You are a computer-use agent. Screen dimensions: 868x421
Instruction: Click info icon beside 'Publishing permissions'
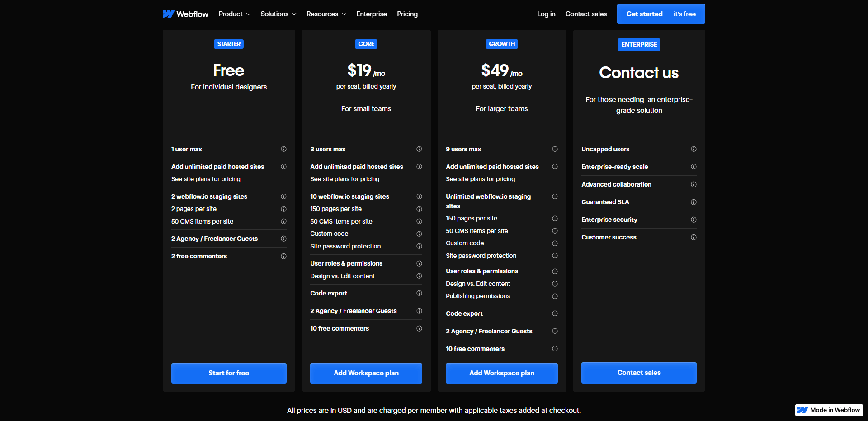pos(555,296)
